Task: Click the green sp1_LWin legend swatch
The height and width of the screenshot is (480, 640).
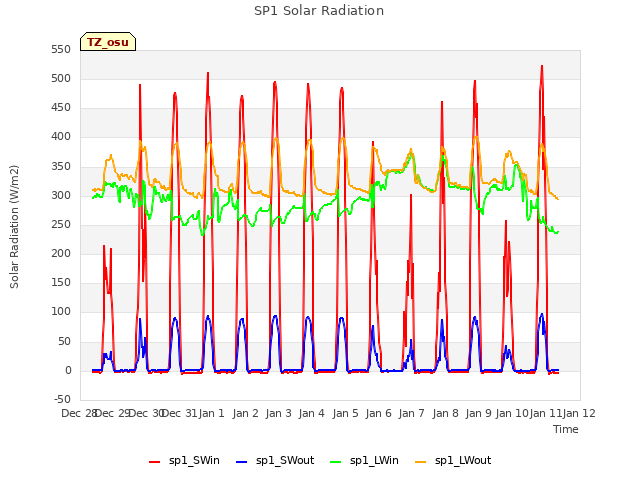Action: (335, 462)
